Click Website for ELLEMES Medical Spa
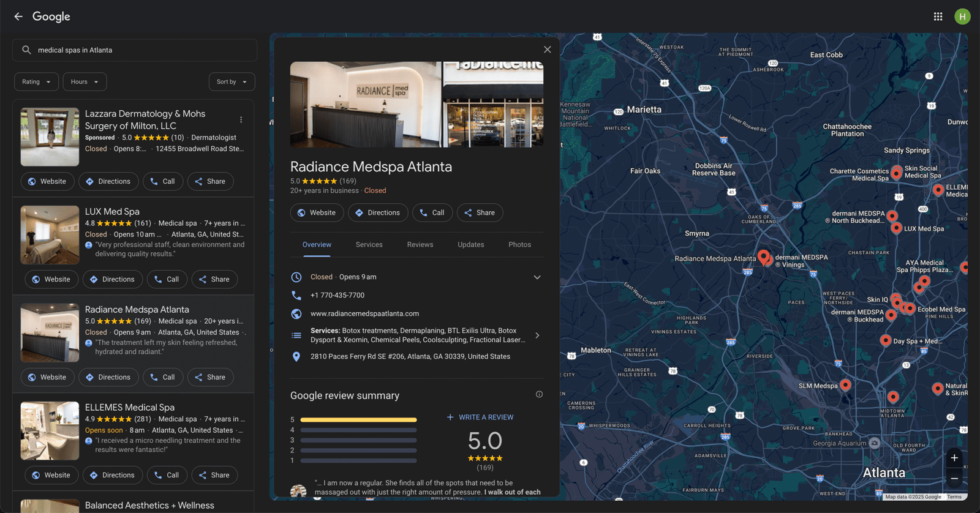The height and width of the screenshot is (513, 980). pos(51,475)
